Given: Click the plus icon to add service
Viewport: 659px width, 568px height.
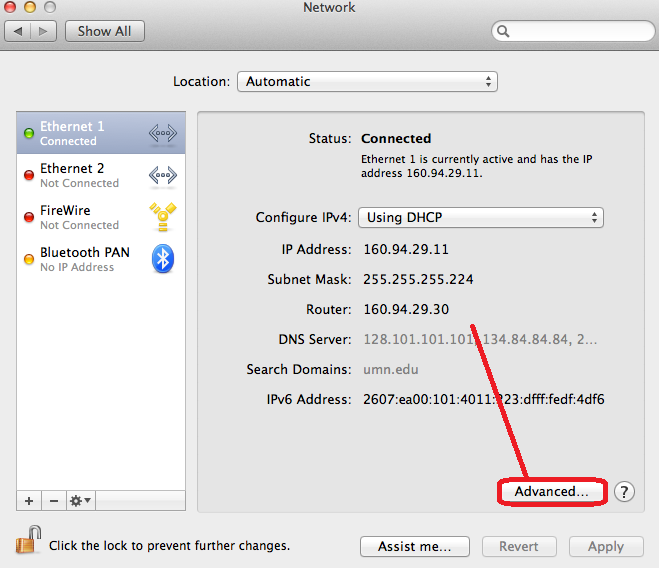Looking at the screenshot, I should [x=29, y=501].
